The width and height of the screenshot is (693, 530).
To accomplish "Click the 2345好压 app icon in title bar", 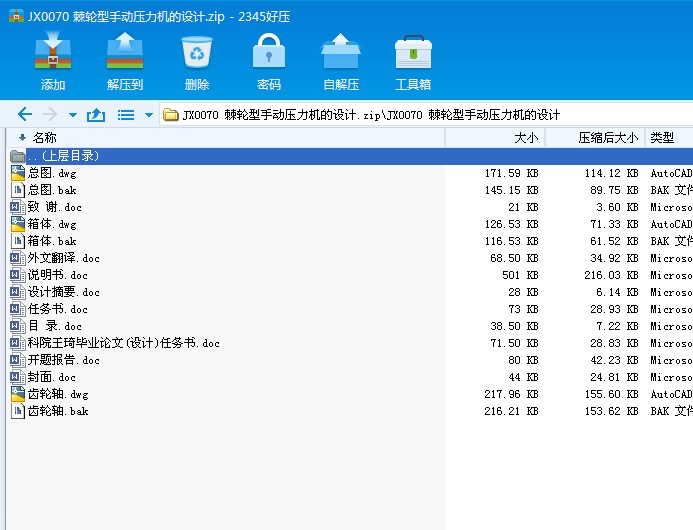I will point(16,16).
